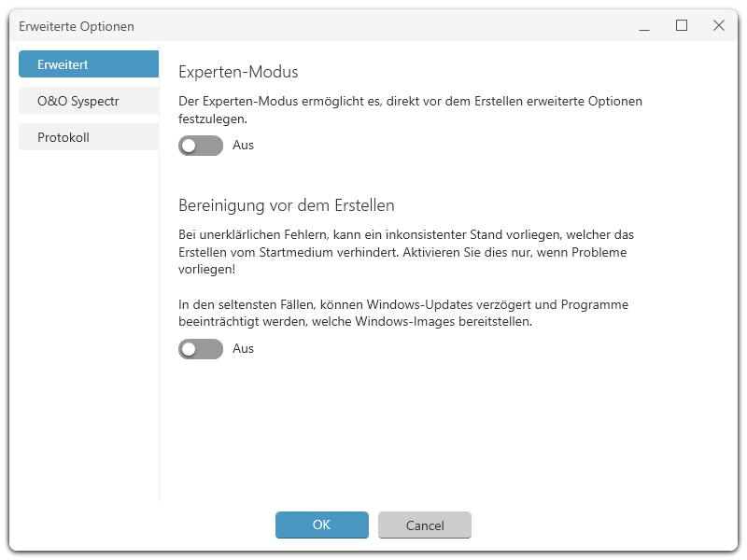Confirm settings with the OK button
This screenshot has width=747, height=560.
(322, 525)
